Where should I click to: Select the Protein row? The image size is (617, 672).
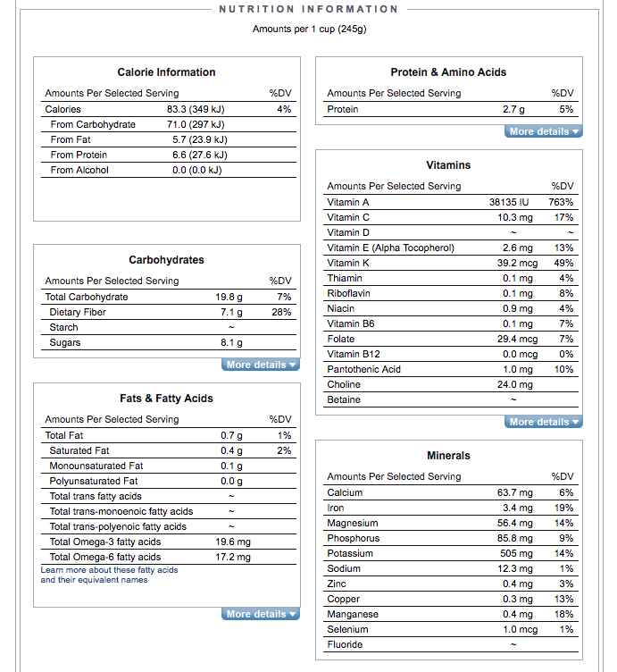tap(450, 109)
